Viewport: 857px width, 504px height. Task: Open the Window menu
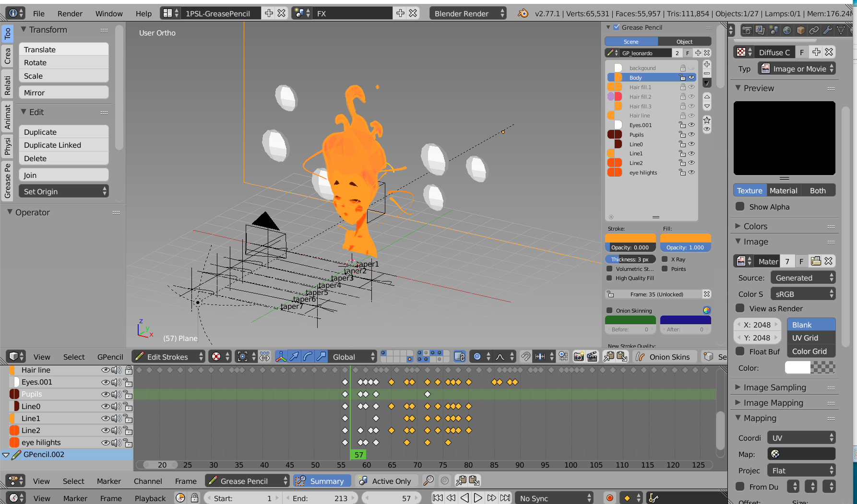click(109, 13)
